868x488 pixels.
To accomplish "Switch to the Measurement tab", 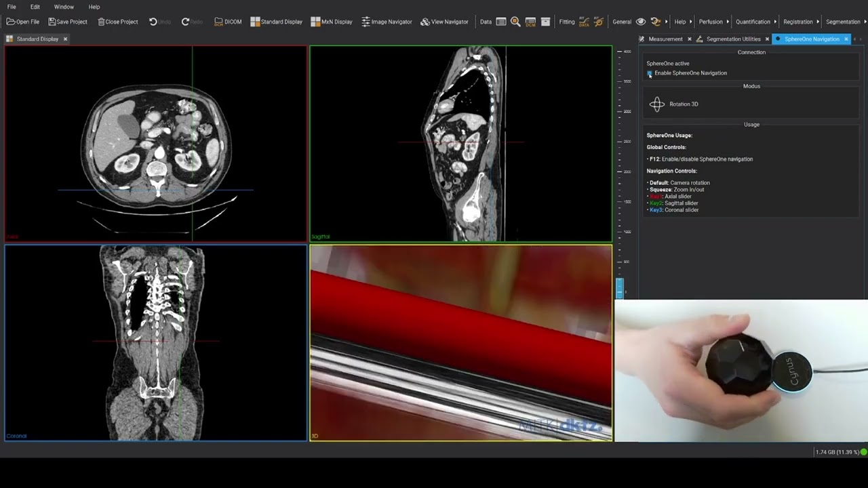I will click(x=665, y=39).
